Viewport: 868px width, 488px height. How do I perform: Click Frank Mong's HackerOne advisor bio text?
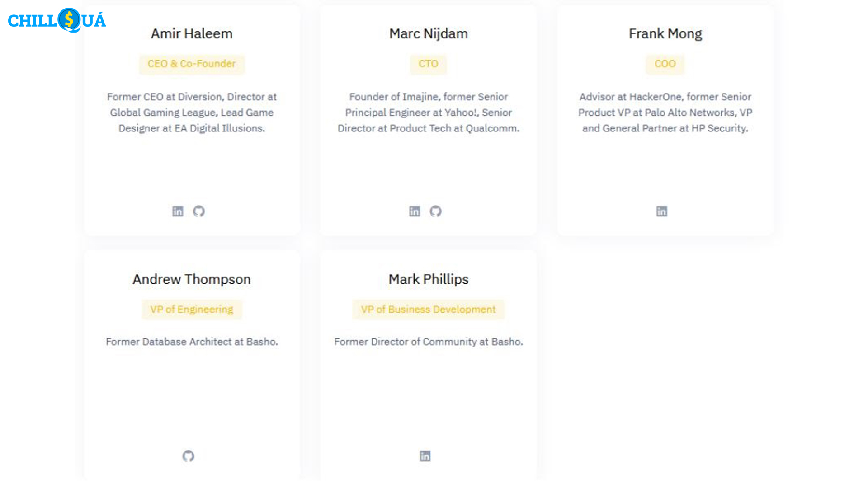(x=665, y=113)
